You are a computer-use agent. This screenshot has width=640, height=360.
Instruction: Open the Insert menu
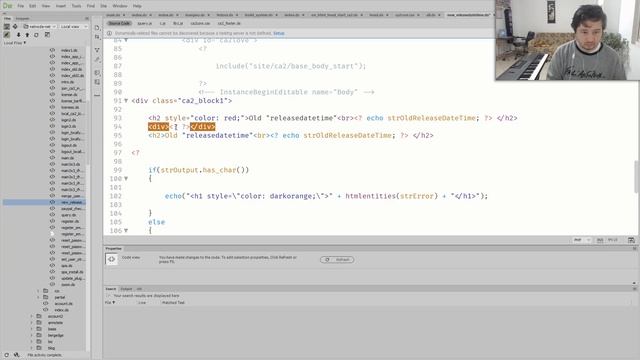pos(61,6)
